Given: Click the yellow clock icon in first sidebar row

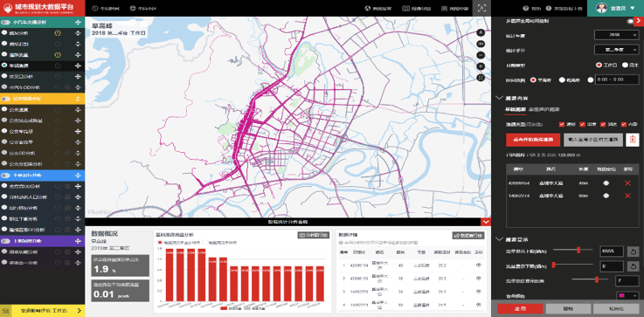Looking at the screenshot, I should pos(58,33).
